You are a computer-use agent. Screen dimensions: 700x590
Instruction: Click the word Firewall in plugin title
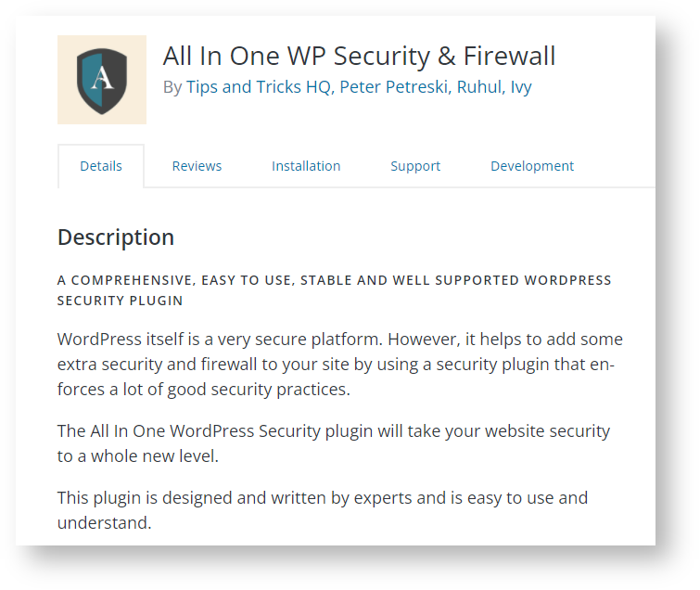pos(509,56)
